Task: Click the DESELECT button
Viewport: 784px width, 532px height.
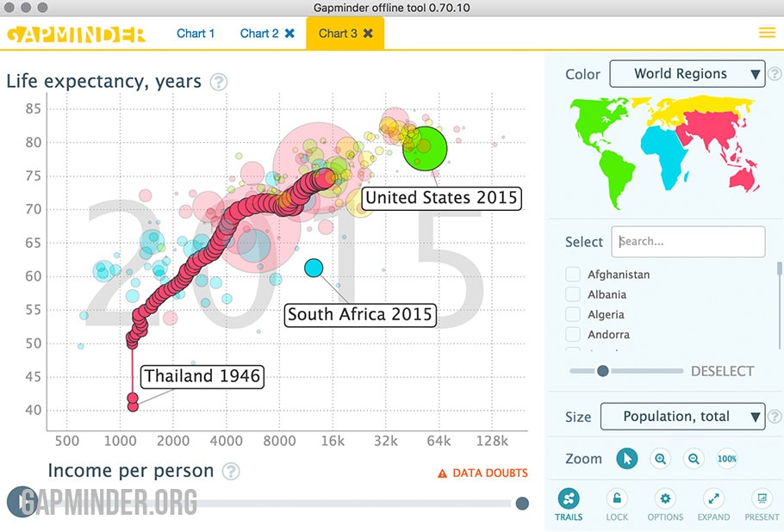Action: pyautogui.click(x=722, y=371)
